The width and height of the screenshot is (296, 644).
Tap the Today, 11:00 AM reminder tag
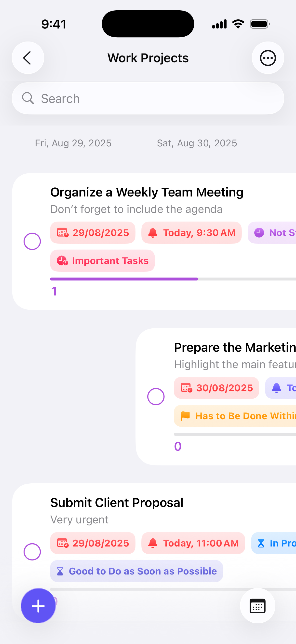[x=193, y=543]
